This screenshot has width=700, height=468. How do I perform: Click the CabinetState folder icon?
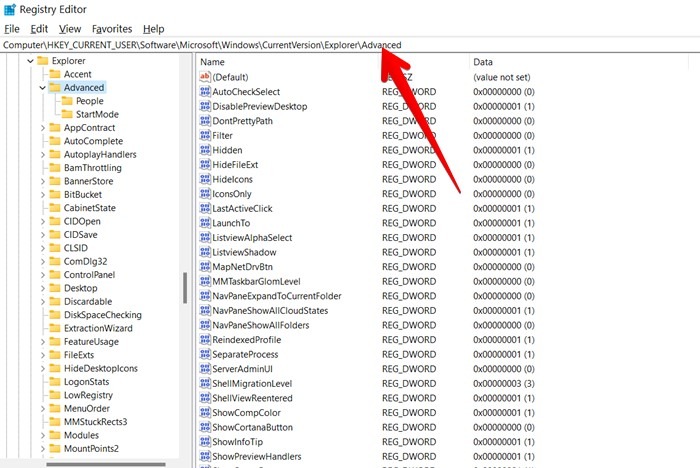point(55,208)
